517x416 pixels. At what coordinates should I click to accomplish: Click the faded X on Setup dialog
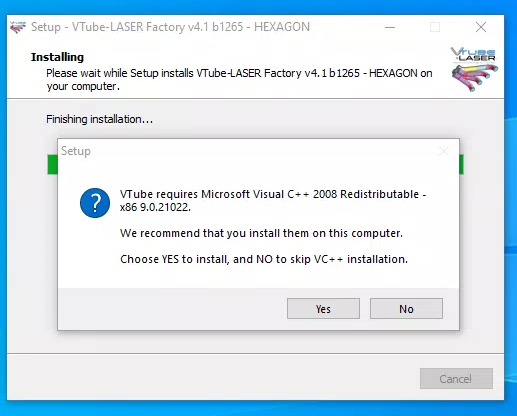click(x=444, y=151)
